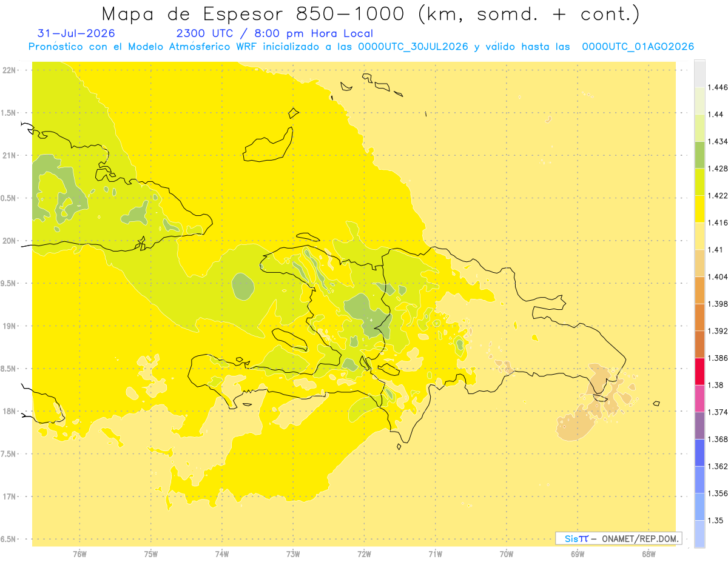This screenshot has width=728, height=562.
Task: Select the legend value "1.404"
Action: (718, 276)
